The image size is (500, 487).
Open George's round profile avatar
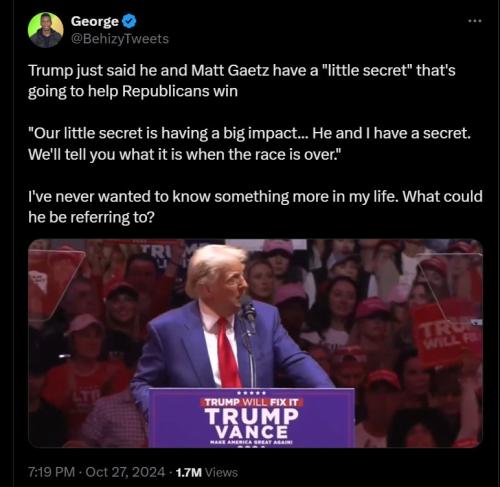(46, 30)
